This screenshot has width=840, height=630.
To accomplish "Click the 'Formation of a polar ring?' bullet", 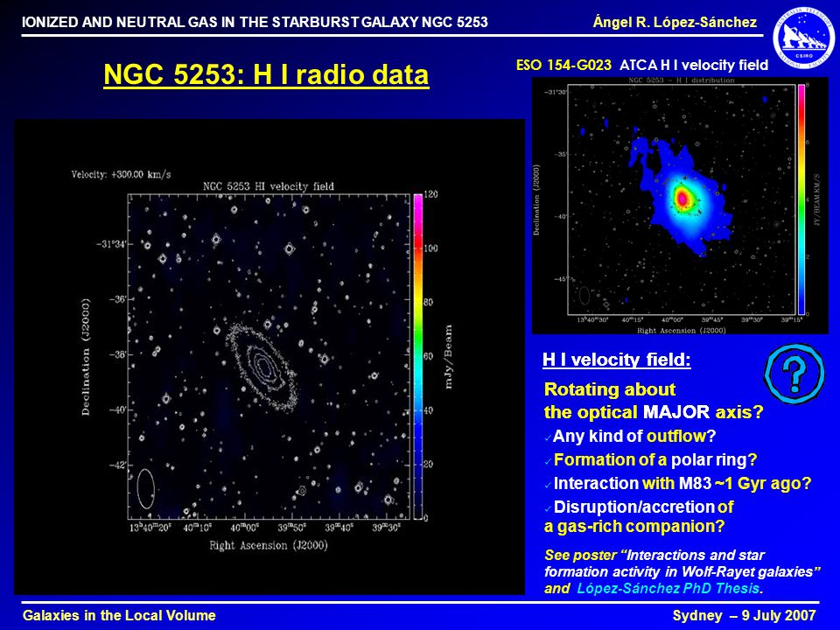I will pos(655,459).
